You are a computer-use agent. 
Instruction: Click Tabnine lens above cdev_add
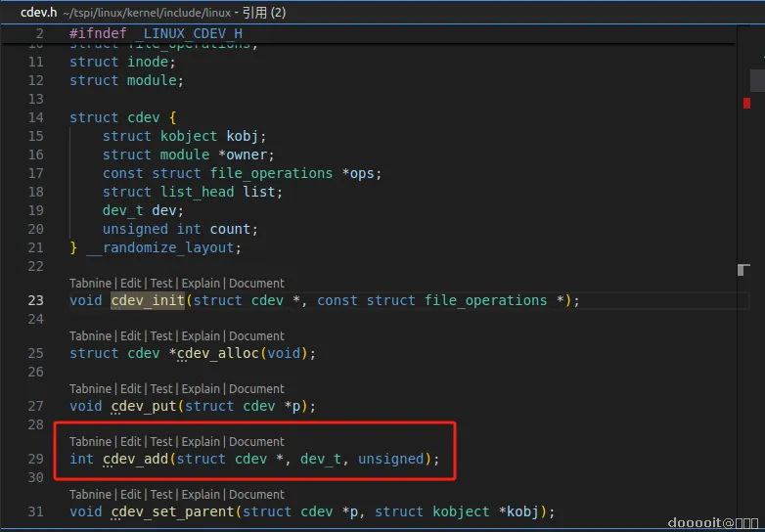tap(91, 441)
